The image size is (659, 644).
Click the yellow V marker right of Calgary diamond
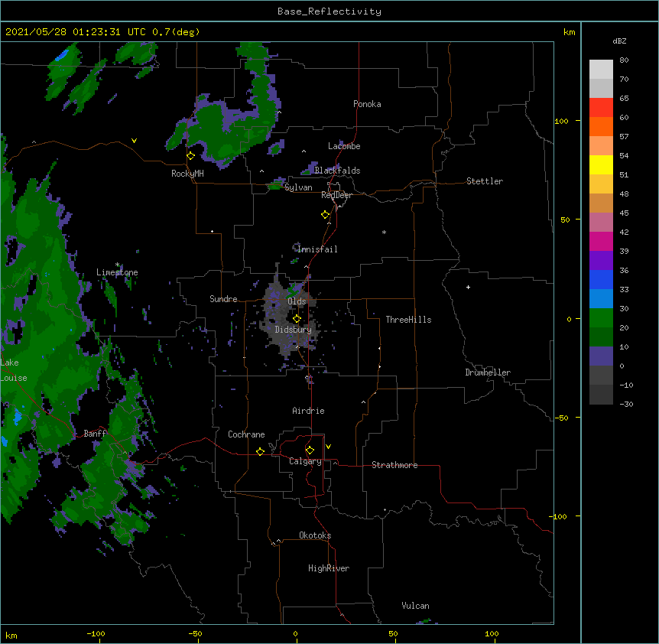coord(328,447)
